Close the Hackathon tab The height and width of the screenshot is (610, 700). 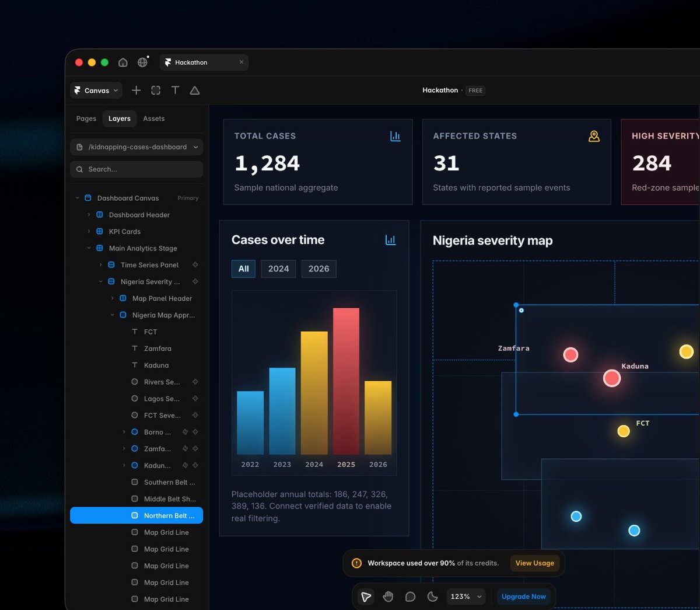click(x=242, y=62)
